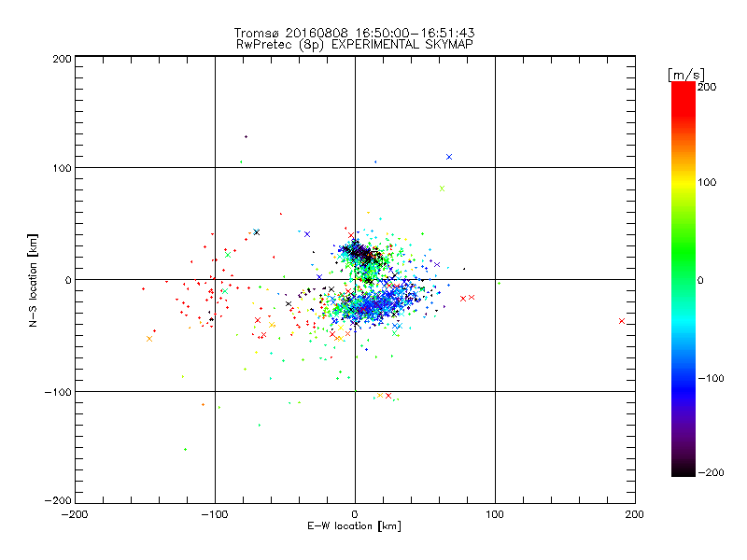Screen dimensions: 747x560
Task: Click the colorbar value '0' label
Action: [700, 281]
